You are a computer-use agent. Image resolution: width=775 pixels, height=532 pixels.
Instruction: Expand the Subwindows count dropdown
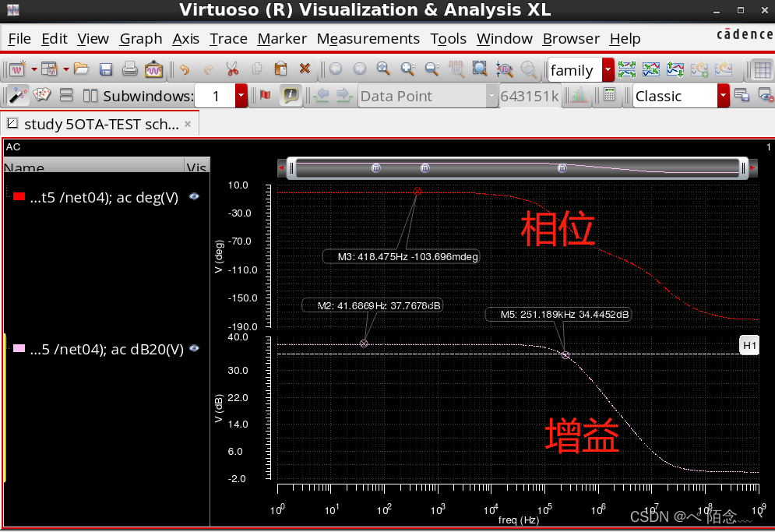[241, 96]
